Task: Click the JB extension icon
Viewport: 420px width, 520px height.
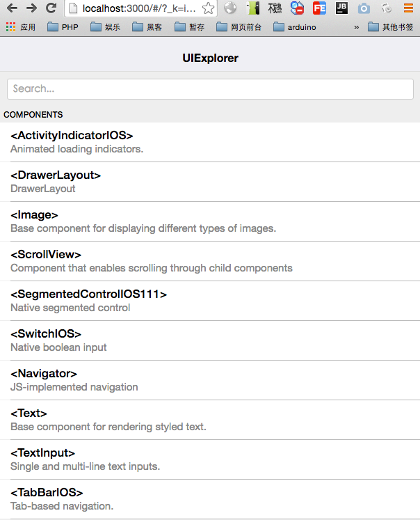Action: click(341, 8)
